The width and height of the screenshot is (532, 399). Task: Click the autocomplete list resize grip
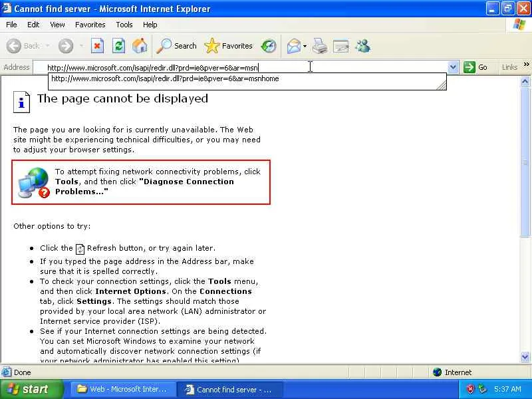coord(442,86)
